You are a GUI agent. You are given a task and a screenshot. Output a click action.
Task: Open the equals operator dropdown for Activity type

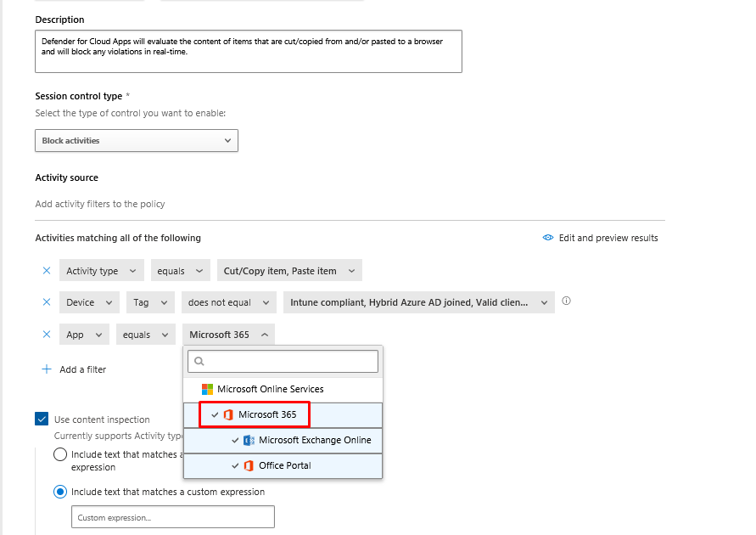(x=181, y=271)
